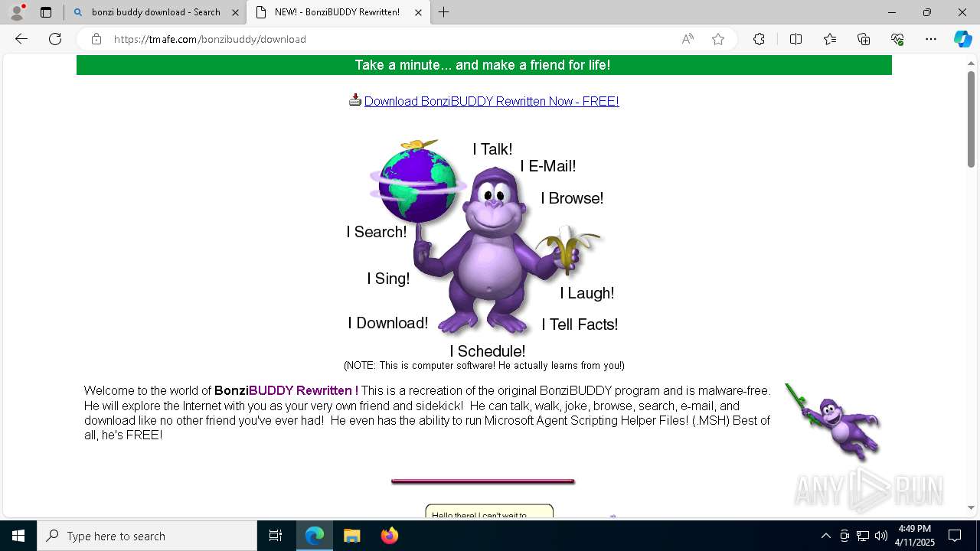Open the Edge profile icon

coord(17,12)
